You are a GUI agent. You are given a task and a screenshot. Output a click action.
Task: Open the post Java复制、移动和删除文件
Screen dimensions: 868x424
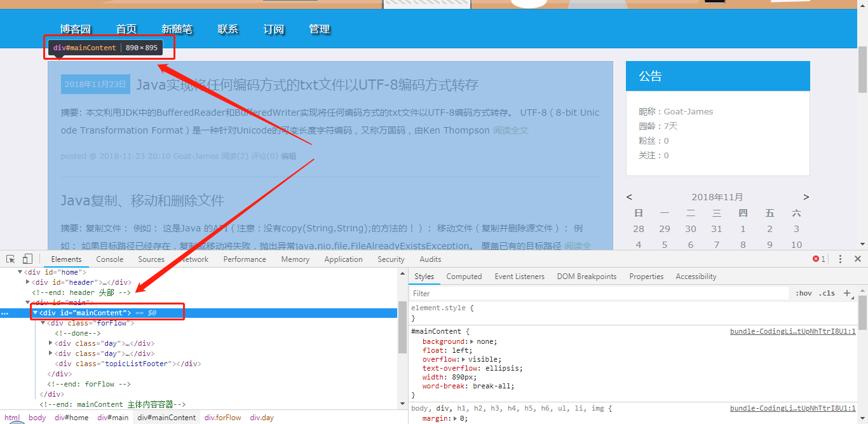(142, 201)
